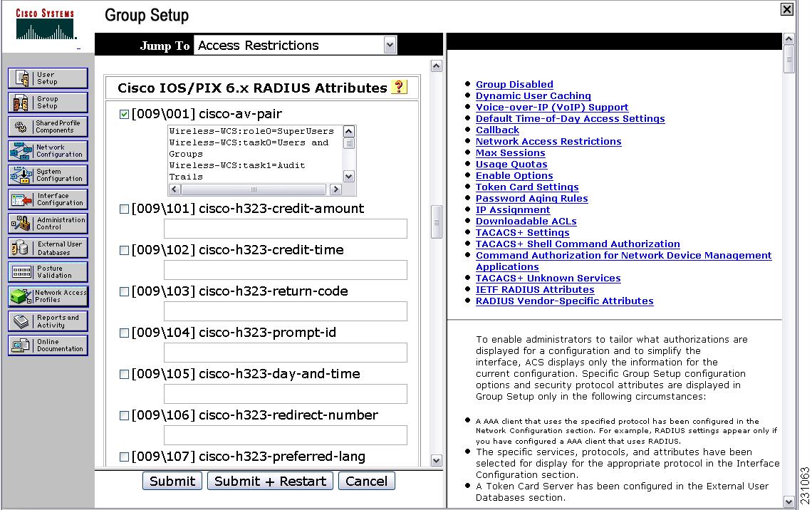Click the attributes panel scroll down arrow
812x510 pixels.
coord(437,460)
